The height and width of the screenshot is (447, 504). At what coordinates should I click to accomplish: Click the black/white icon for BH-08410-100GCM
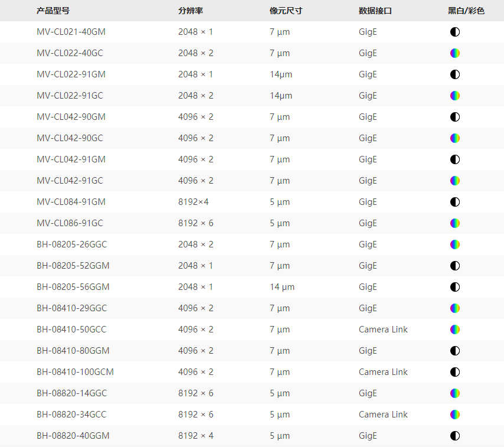click(454, 372)
